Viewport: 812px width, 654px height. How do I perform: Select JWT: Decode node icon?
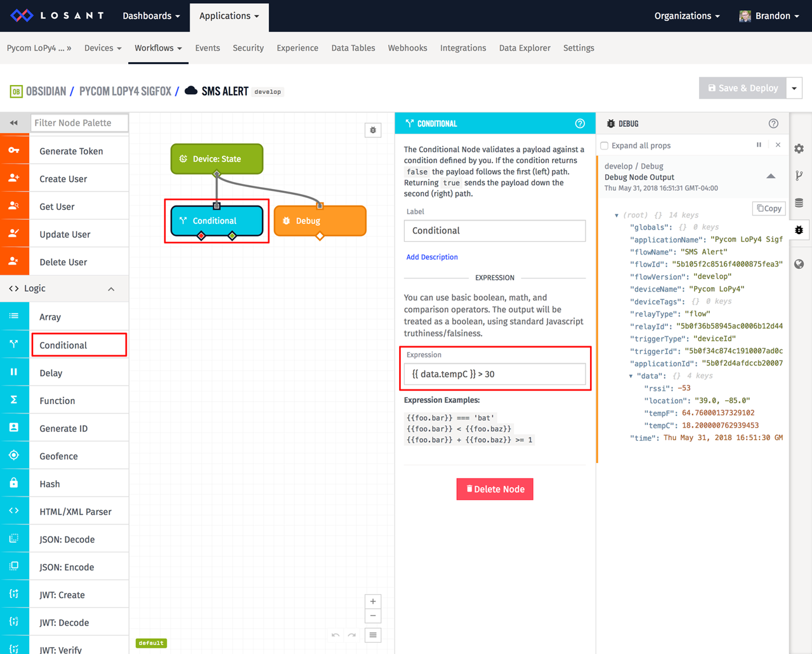coord(14,622)
